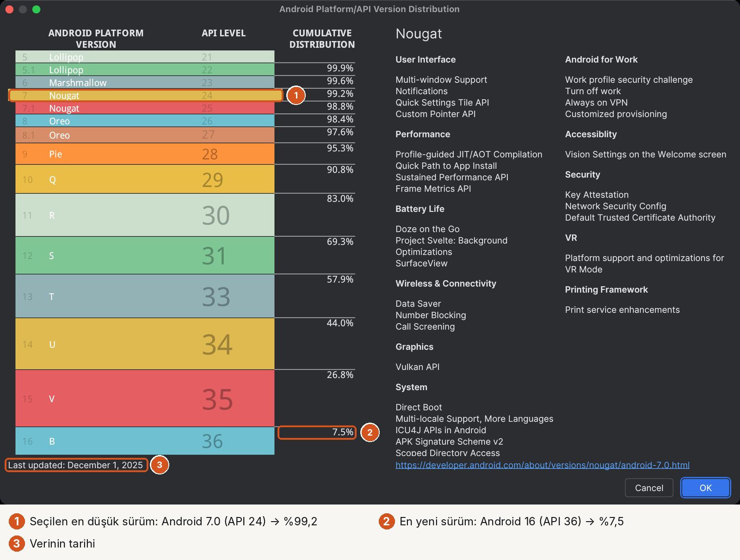
Task: Select the Android U API 34 row
Action: pyautogui.click(x=145, y=344)
